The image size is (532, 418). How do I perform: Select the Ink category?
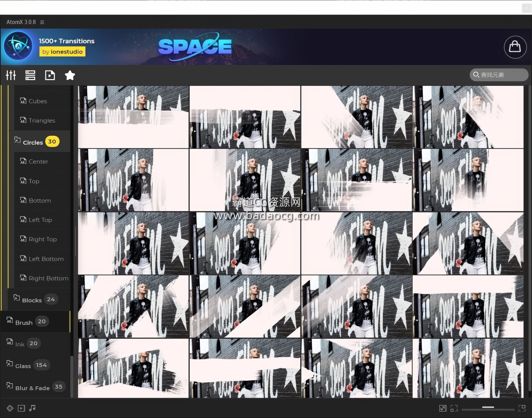[35, 344]
